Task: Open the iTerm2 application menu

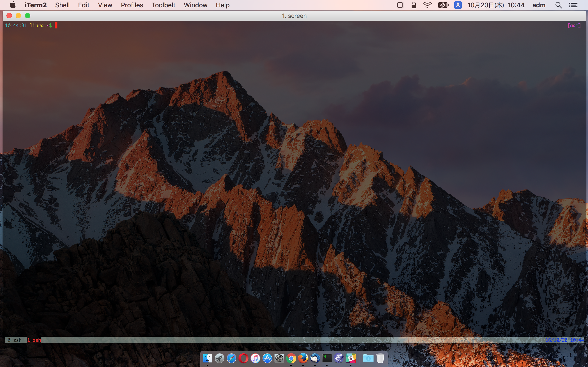Action: 35,5
